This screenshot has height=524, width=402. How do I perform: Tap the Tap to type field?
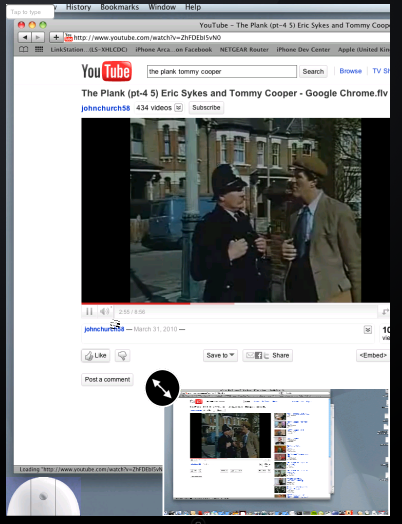30,12
